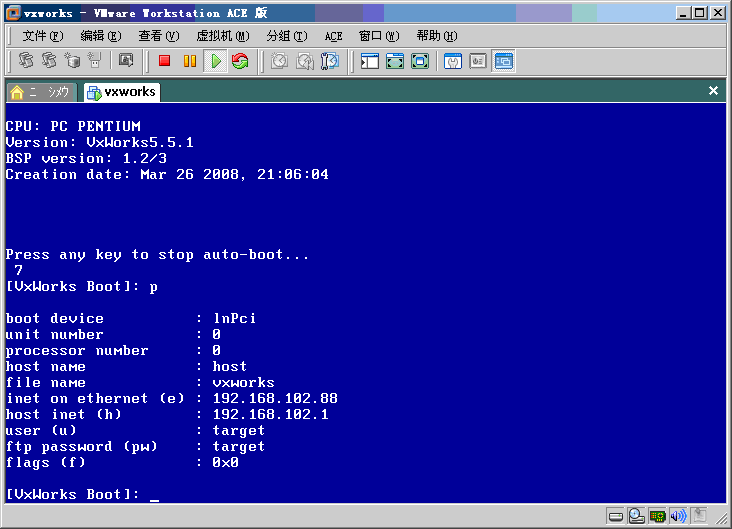The height and width of the screenshot is (529, 732).
Task: Switch to the Home tab
Action: pos(41,92)
